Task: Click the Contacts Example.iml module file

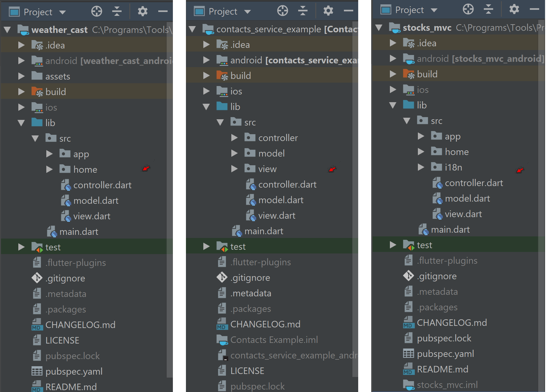Action: pyautogui.click(x=274, y=340)
